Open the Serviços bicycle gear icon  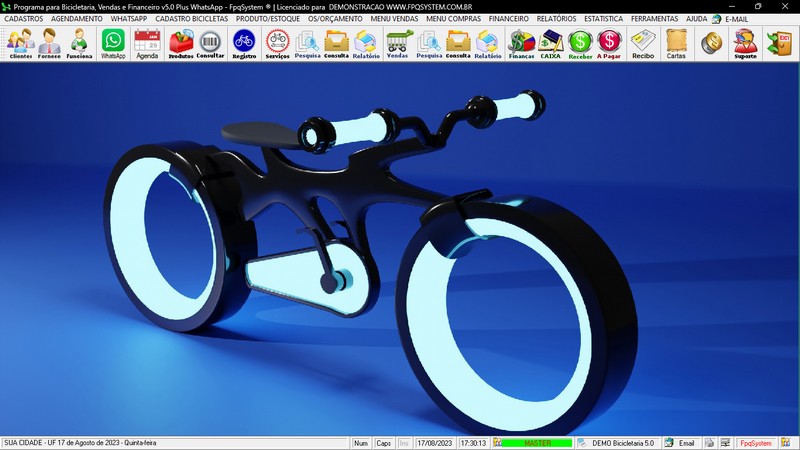(x=278, y=44)
